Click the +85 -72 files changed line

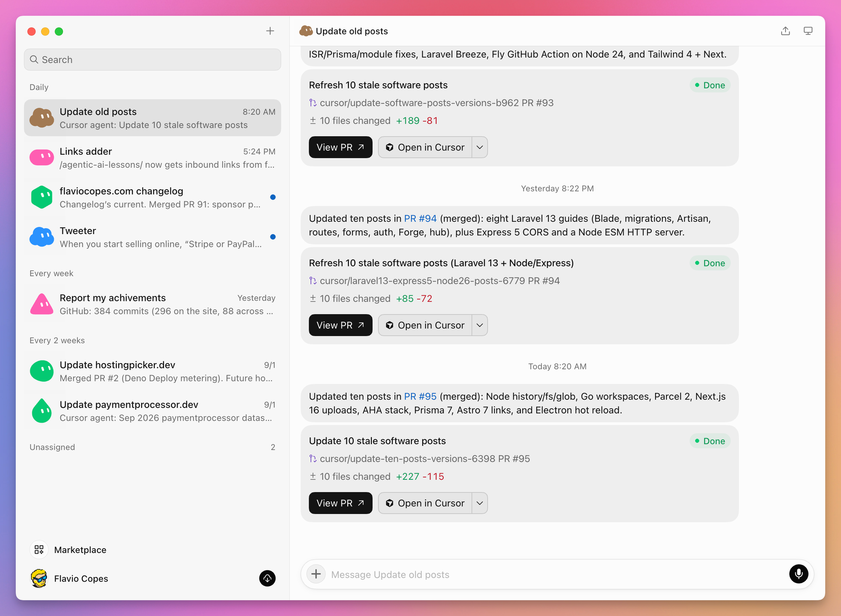(x=371, y=299)
